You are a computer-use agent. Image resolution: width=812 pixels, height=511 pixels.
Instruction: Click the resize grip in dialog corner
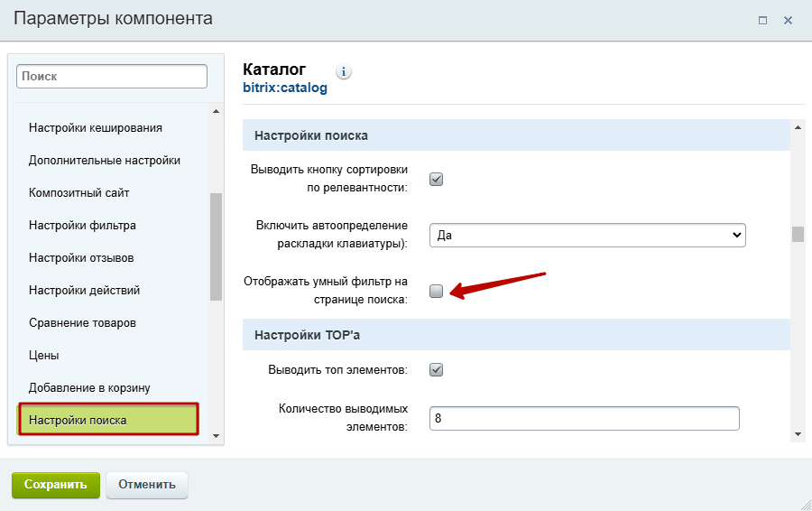point(806,505)
